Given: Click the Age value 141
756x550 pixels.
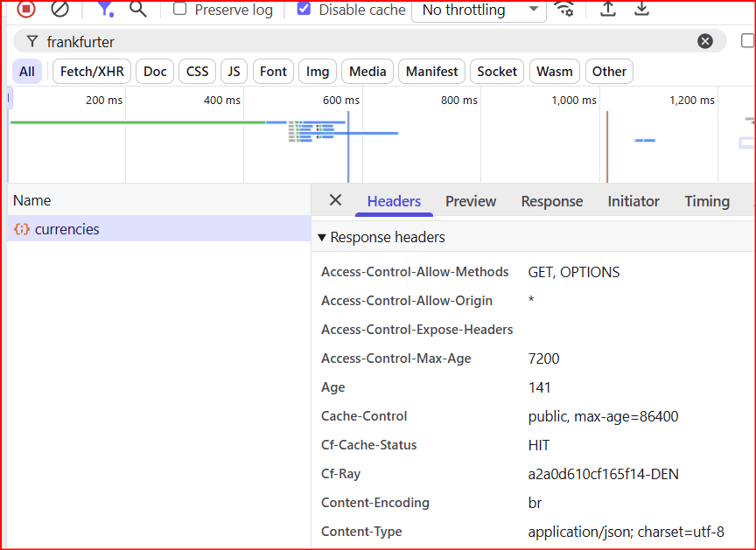Looking at the screenshot, I should [x=540, y=387].
